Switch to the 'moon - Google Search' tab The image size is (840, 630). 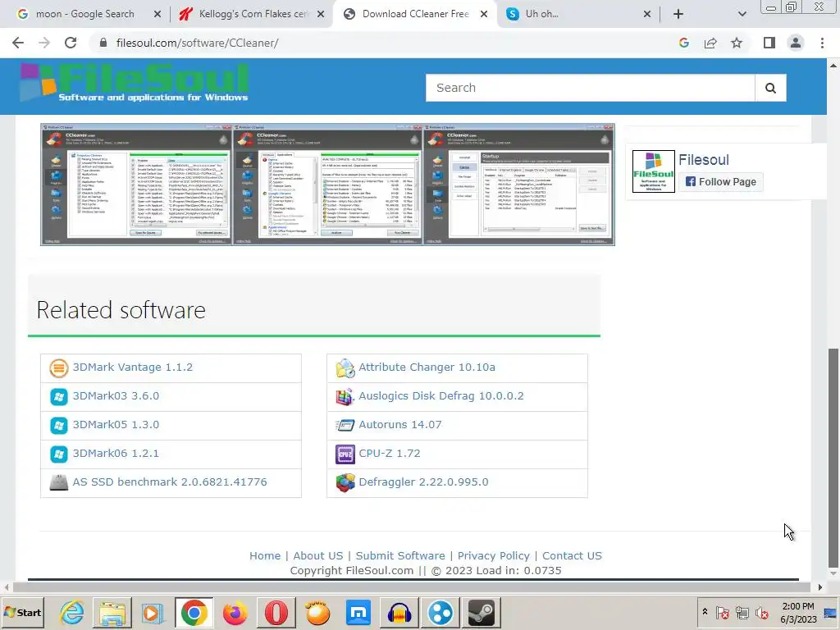(x=84, y=14)
